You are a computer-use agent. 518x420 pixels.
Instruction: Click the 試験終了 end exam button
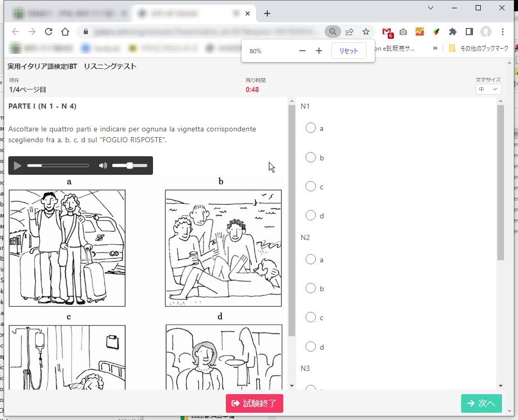point(254,403)
